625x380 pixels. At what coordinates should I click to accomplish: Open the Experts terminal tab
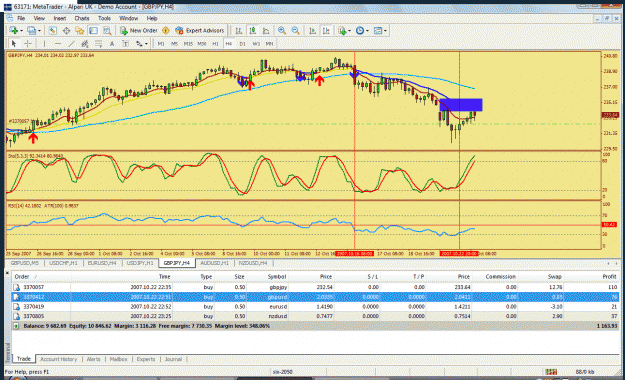[146, 359]
